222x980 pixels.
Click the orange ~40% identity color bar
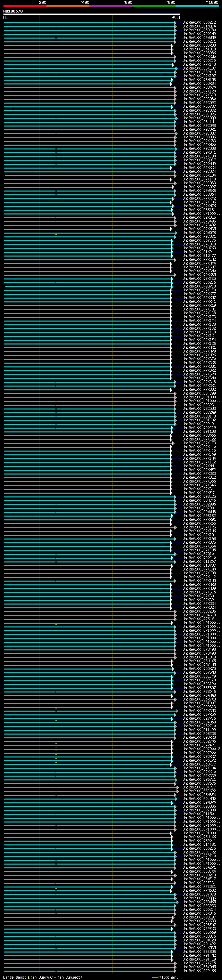click(68, 6)
